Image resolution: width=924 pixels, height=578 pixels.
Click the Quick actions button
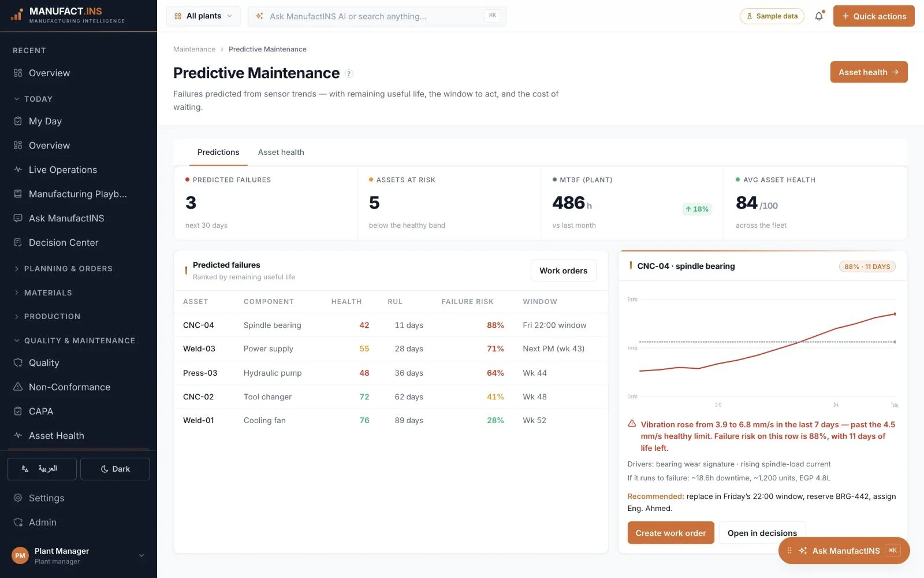(874, 16)
